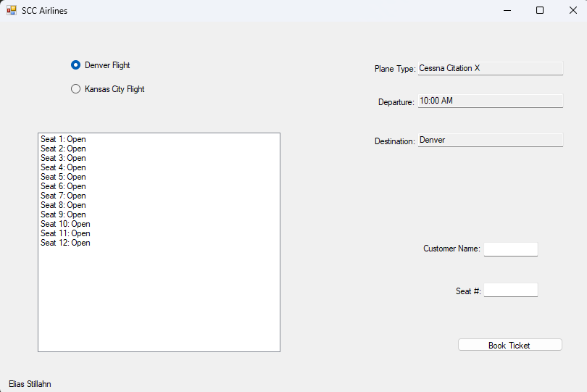This screenshot has width=587, height=392.
Task: Choose Seat 10: Open in listbox
Action: tap(65, 224)
